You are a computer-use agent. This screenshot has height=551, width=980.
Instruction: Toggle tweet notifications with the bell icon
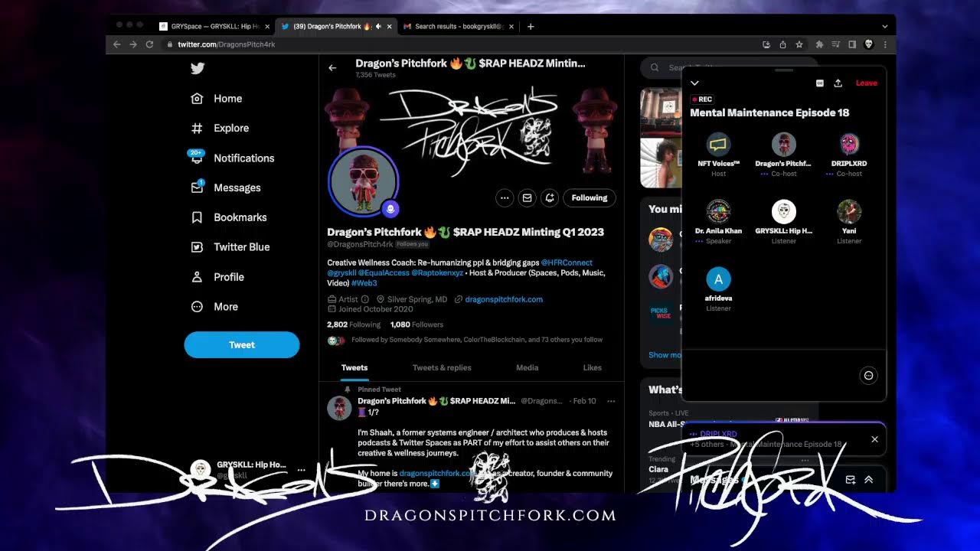click(550, 197)
